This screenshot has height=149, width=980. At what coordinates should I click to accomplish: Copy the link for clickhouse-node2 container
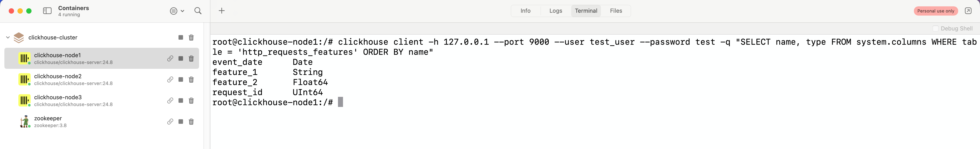170,80
